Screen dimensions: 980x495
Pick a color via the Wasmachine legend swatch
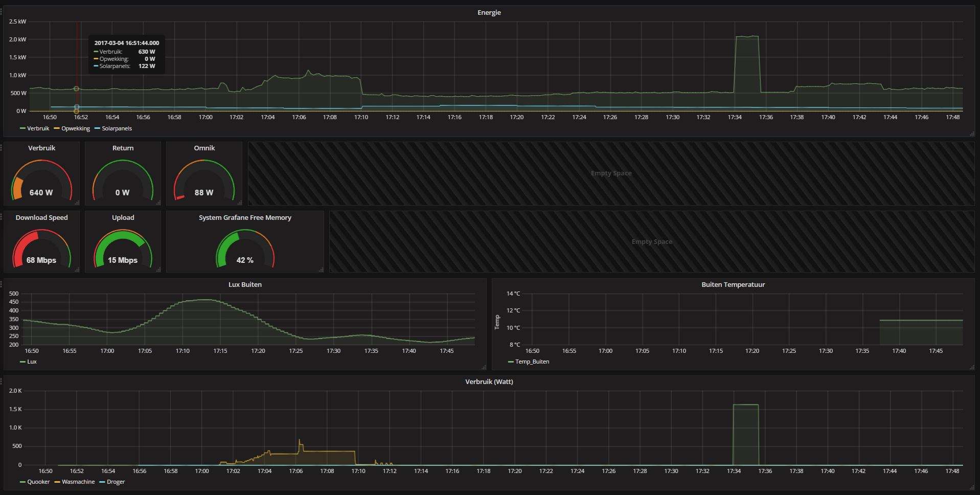tap(57, 482)
